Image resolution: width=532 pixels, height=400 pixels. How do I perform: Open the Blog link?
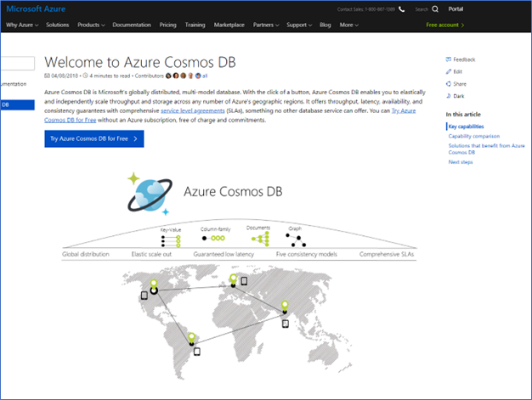(x=325, y=25)
